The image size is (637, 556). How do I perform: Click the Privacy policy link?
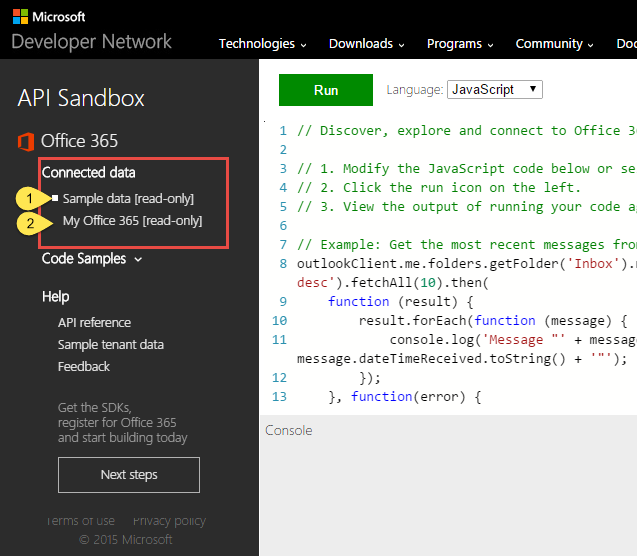pyautogui.click(x=169, y=521)
